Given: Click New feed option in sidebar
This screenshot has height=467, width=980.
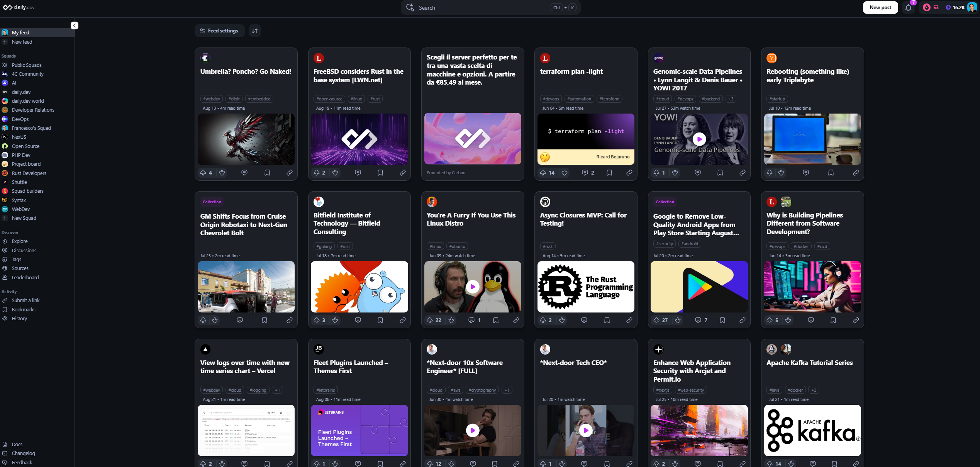Looking at the screenshot, I should click(22, 42).
